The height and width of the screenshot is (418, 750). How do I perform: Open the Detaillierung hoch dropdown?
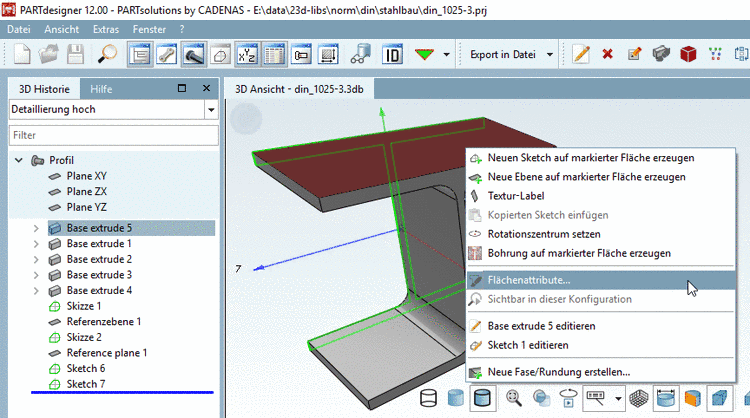pos(209,109)
